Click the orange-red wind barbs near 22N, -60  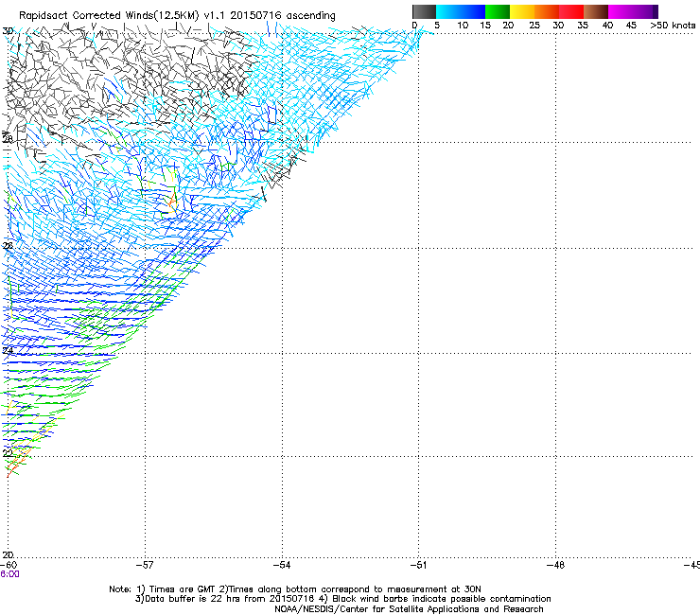tap(17, 463)
